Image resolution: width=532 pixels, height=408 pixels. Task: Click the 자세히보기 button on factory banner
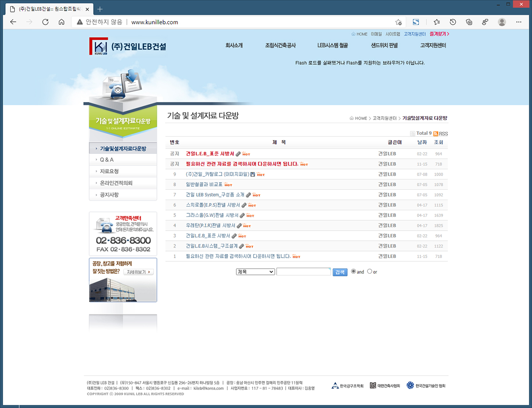[x=138, y=272]
